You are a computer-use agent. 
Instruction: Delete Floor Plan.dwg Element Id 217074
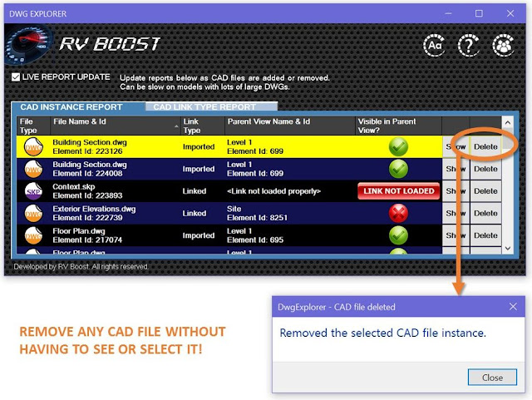point(485,235)
